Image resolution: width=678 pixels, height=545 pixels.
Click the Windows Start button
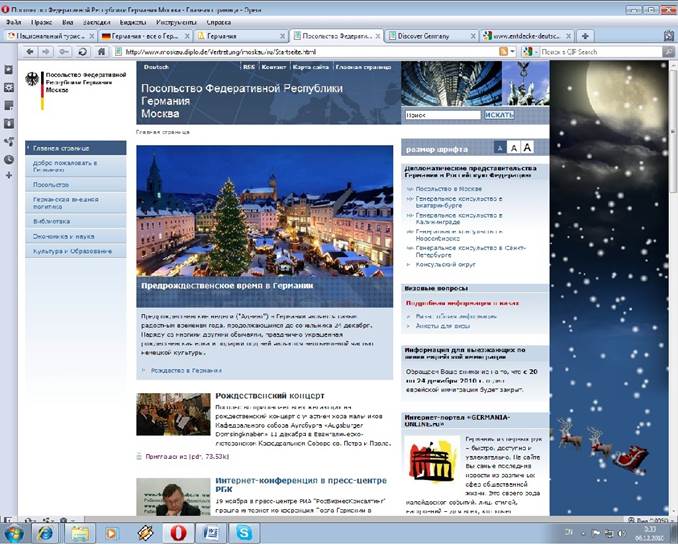click(14, 532)
